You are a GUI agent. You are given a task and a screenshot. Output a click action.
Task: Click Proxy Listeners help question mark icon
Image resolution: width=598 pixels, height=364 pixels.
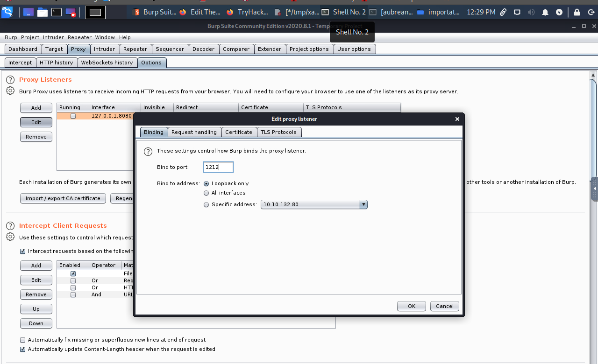coord(10,80)
